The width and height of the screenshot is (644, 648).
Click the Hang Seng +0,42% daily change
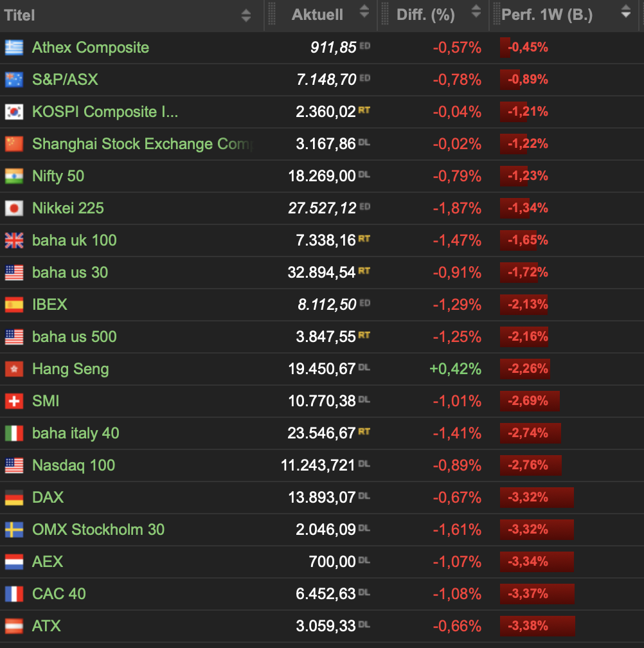point(455,369)
